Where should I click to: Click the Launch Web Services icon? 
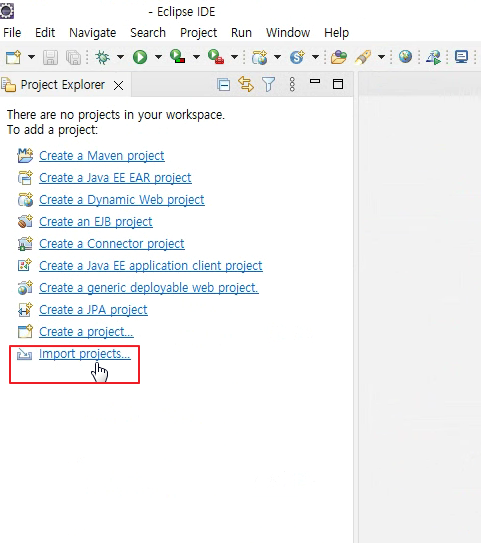434,57
